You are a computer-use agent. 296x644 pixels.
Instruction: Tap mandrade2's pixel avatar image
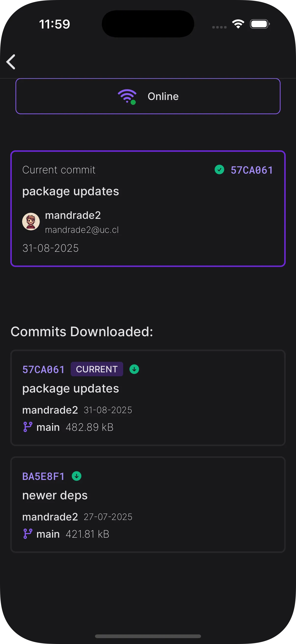click(31, 222)
